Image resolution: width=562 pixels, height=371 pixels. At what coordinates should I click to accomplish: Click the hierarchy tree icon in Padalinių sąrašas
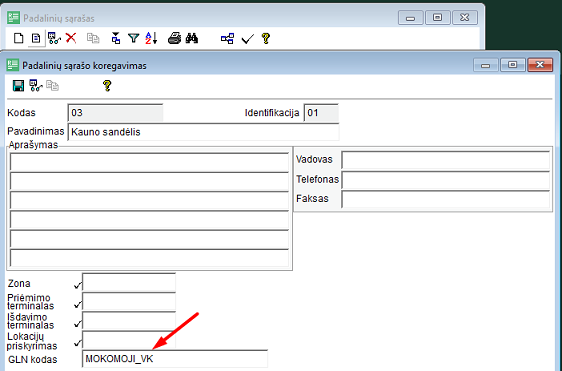[x=227, y=38]
